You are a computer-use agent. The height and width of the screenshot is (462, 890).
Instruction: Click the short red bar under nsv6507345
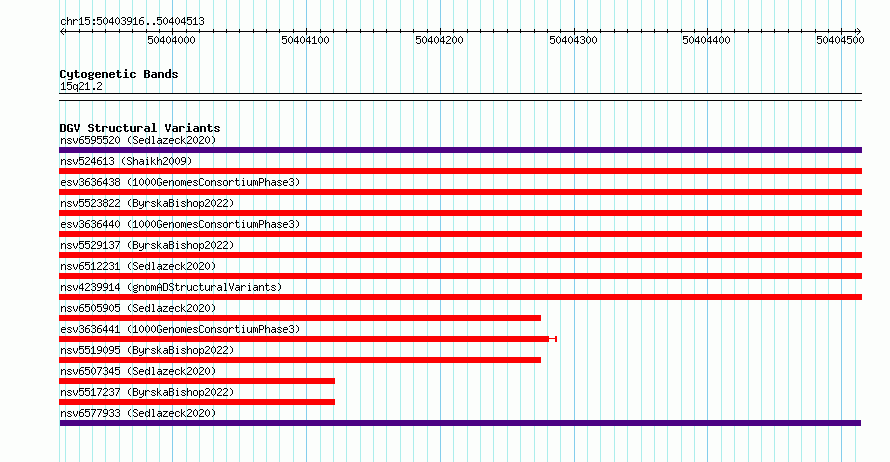pos(197,381)
